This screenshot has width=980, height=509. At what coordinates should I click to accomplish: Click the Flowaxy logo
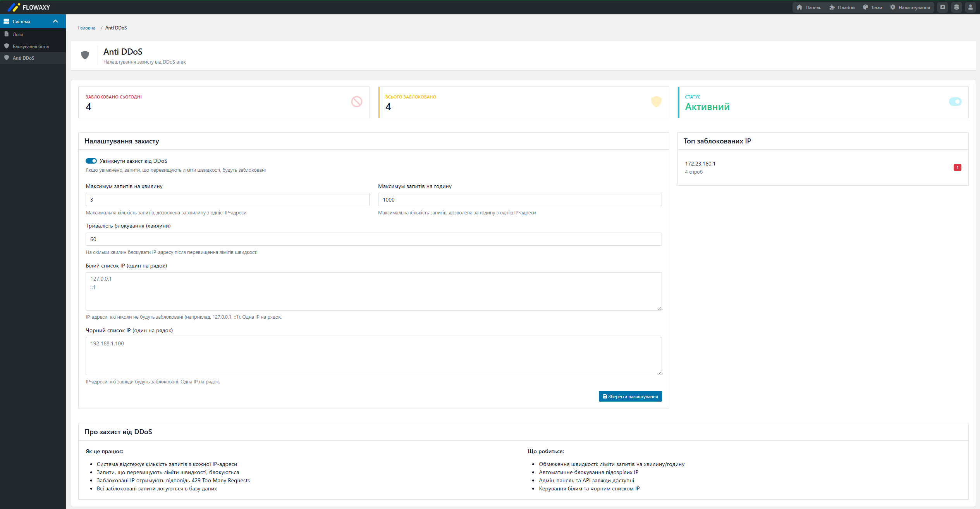click(29, 7)
